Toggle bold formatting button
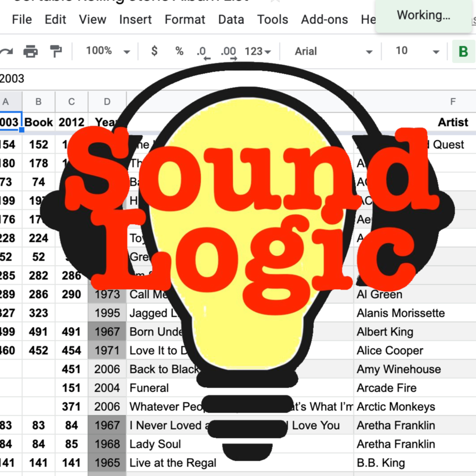 [x=463, y=52]
